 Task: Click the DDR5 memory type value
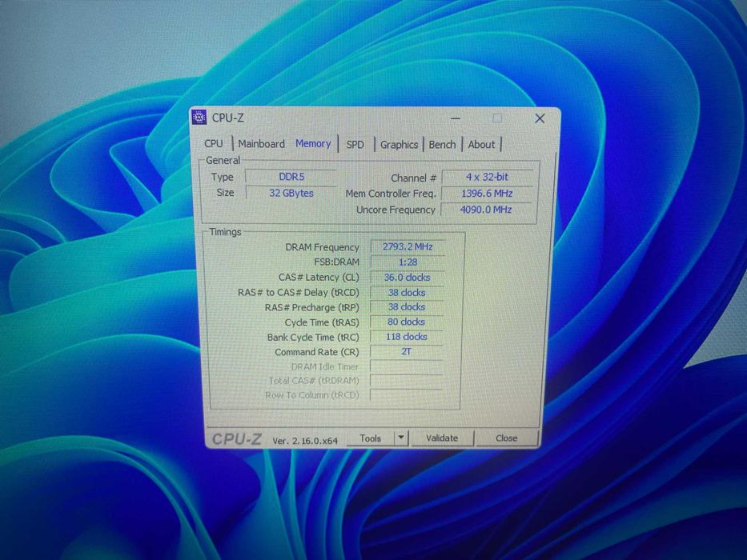[291, 177]
